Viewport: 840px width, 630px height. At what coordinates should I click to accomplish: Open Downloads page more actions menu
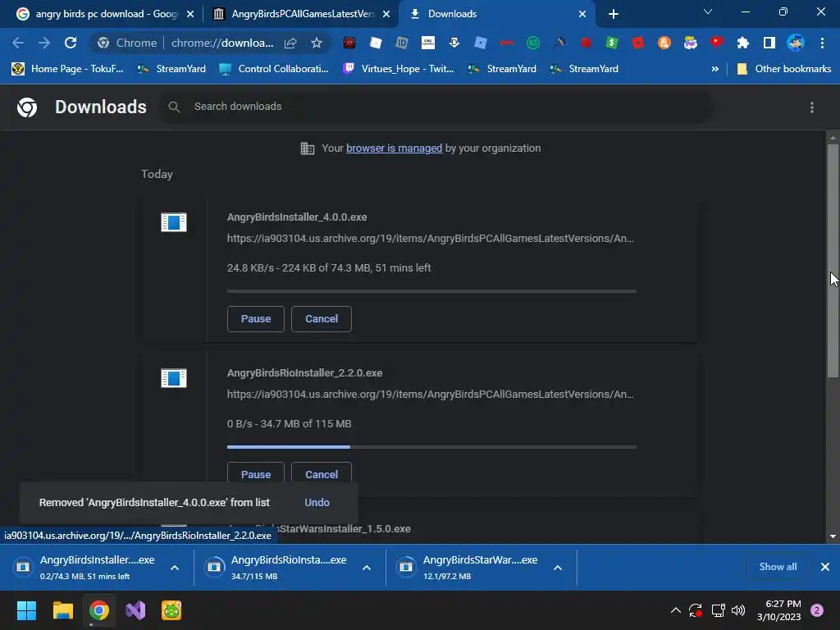click(x=812, y=107)
